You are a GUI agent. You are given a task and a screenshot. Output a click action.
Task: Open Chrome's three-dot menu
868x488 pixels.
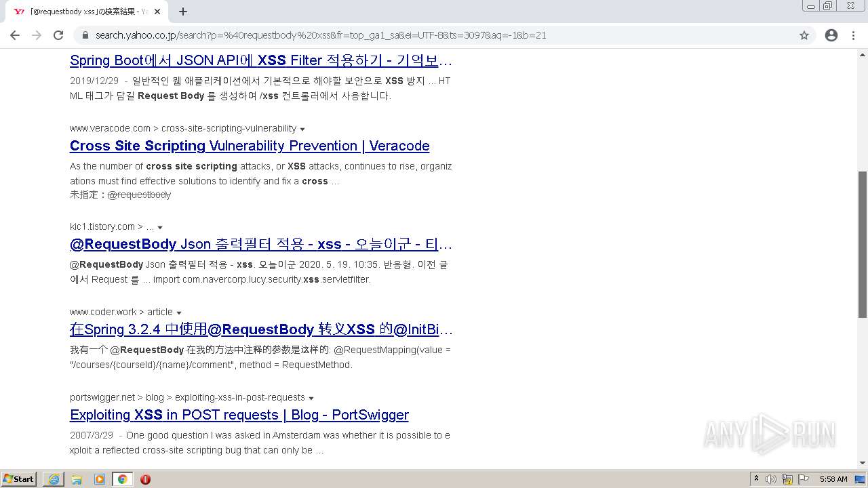[x=853, y=35]
